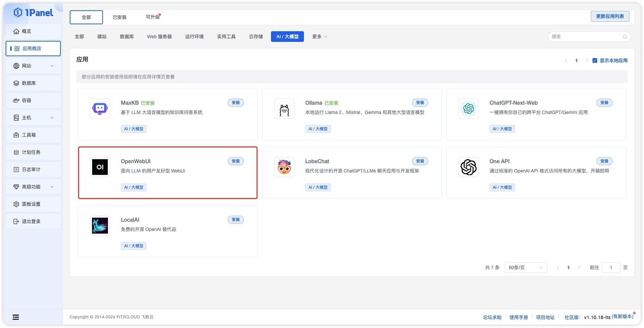The width and height of the screenshot is (644, 328).
Task: Click bottom pager next arrow
Action: click(x=579, y=268)
